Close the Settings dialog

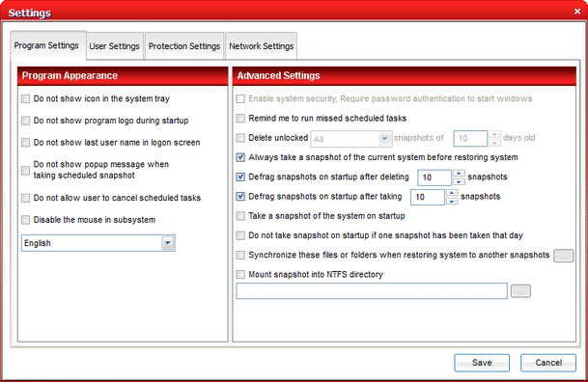(577, 12)
